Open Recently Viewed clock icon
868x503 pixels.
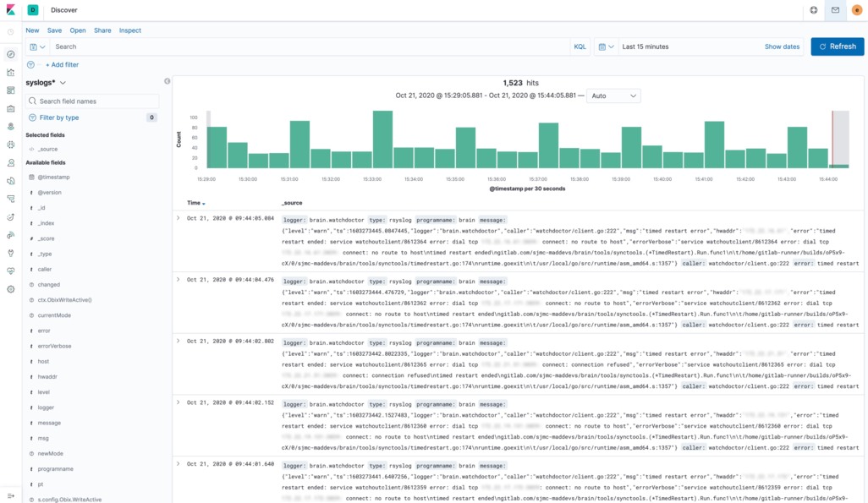(x=10, y=32)
